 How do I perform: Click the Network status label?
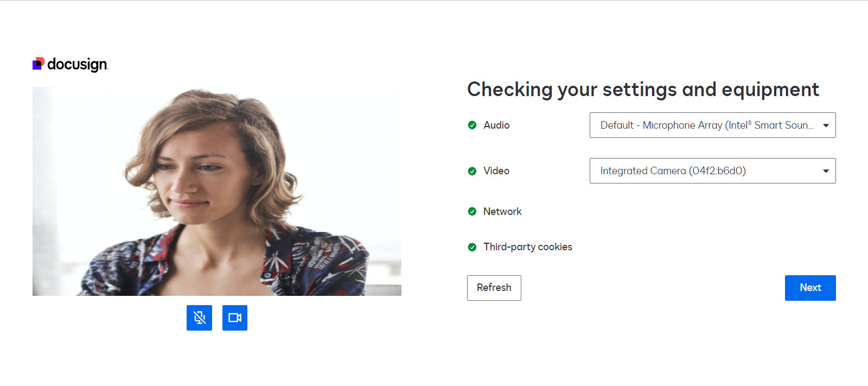click(502, 212)
